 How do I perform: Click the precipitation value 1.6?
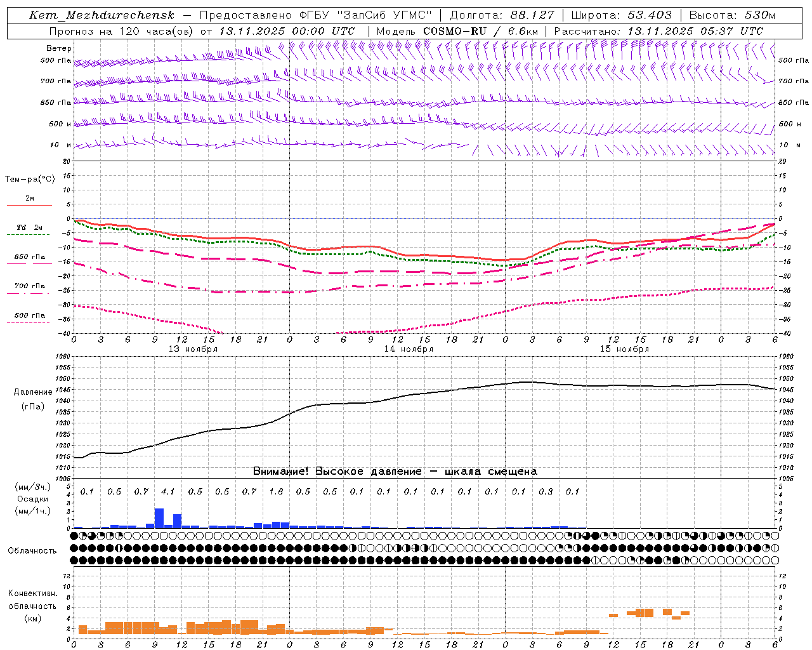coord(276,491)
